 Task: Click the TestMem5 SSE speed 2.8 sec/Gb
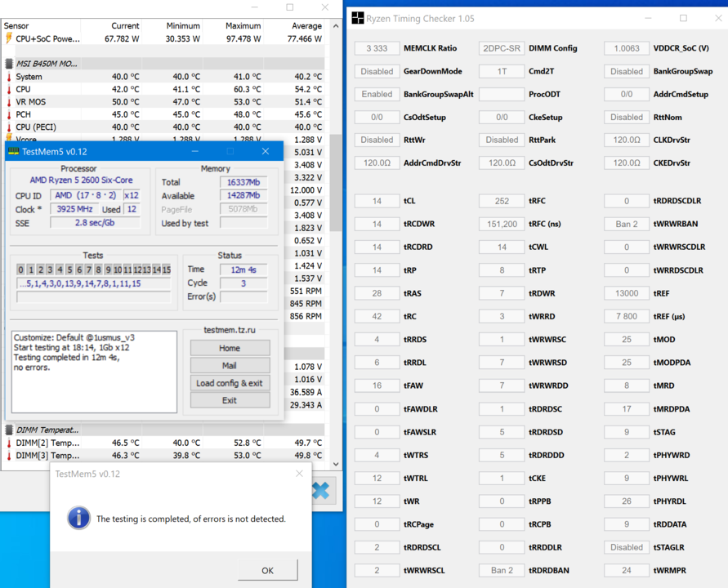95,223
